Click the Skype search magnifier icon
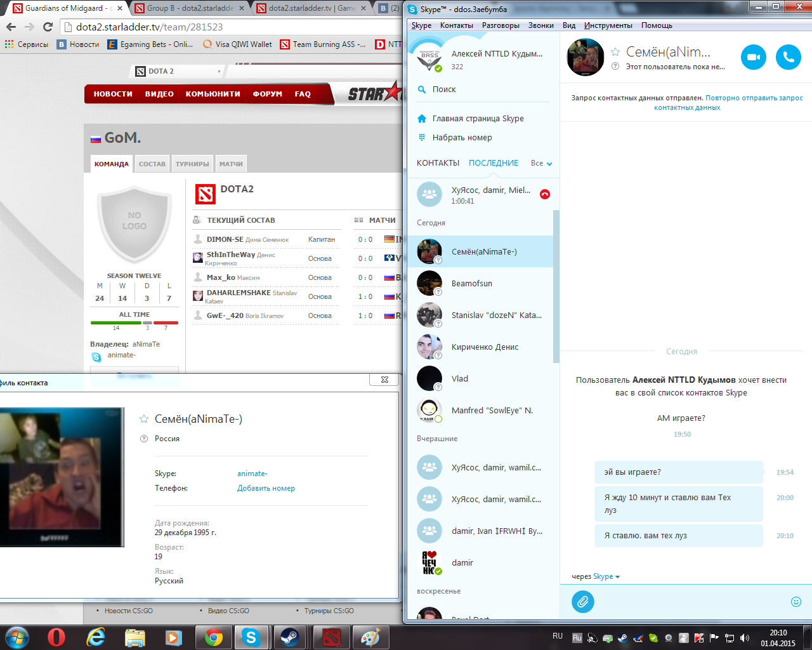This screenshot has width=812, height=650. [422, 90]
